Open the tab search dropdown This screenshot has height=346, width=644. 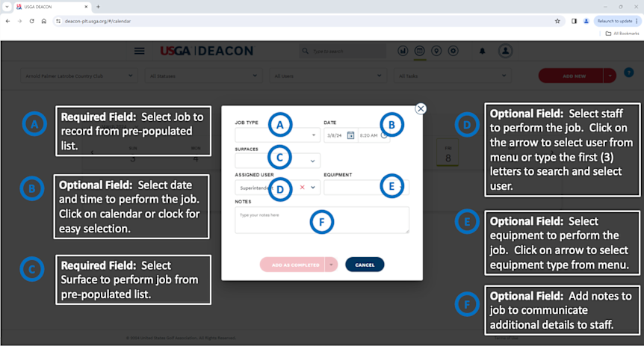(x=7, y=7)
